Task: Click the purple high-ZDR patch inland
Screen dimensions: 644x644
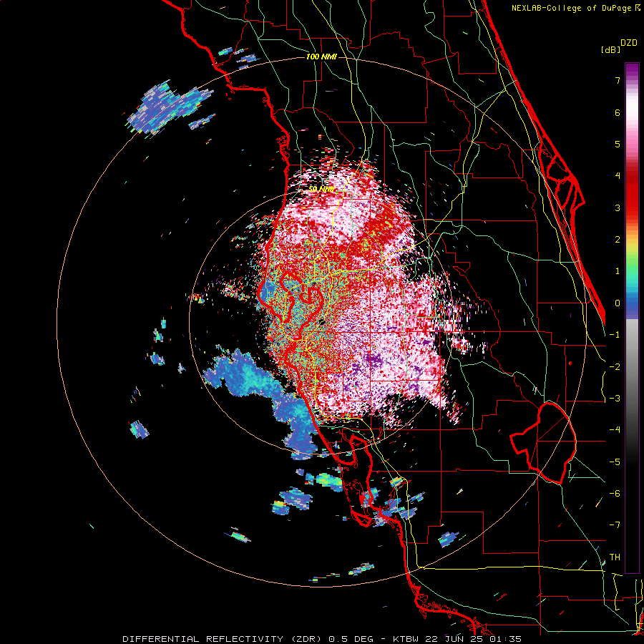Action: point(373,359)
